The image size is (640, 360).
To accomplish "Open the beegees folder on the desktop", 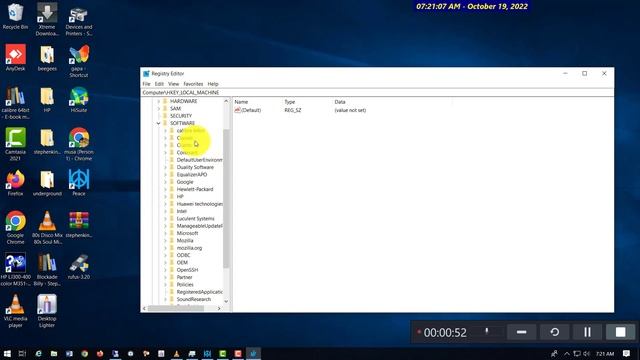I will pos(47,58).
